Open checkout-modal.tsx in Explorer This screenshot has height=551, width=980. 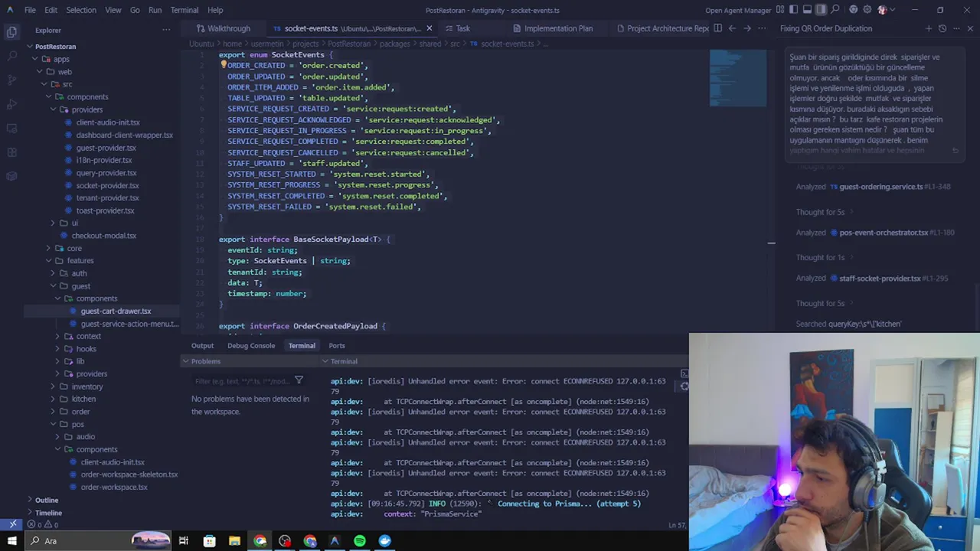point(103,236)
